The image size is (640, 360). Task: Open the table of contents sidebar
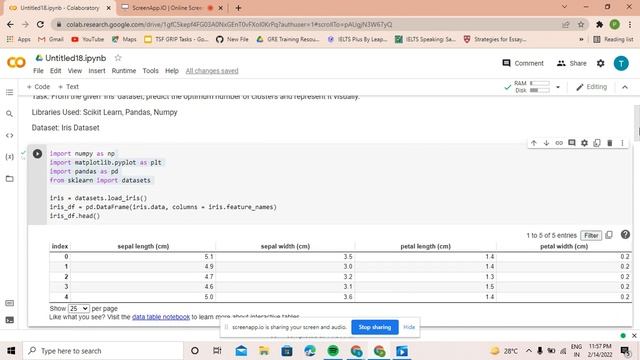(9, 93)
